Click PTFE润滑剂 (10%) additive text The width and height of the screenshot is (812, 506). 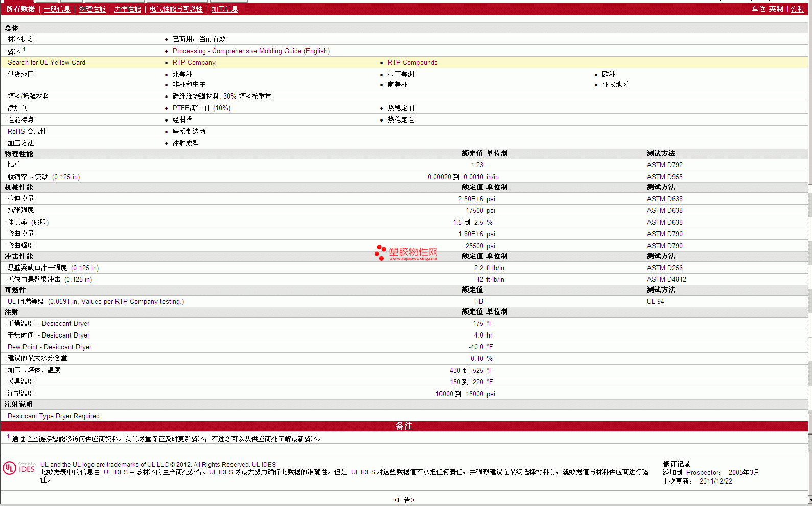click(201, 108)
